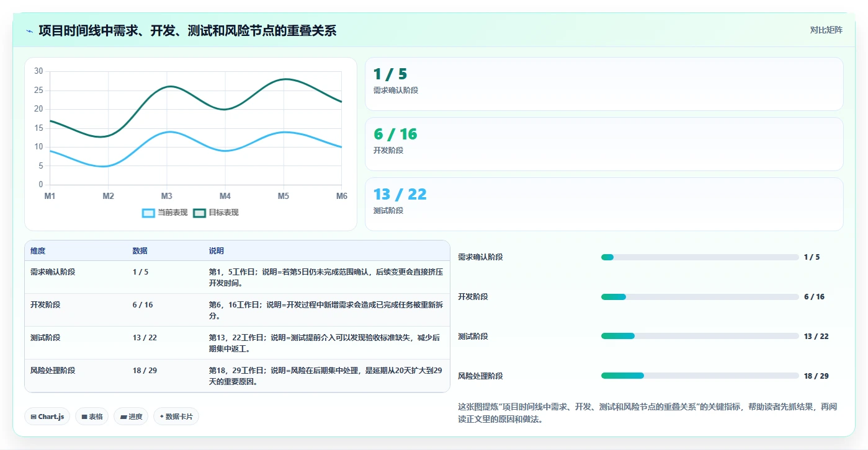Click table value 6 / 16
The image size is (868, 450).
point(143,305)
